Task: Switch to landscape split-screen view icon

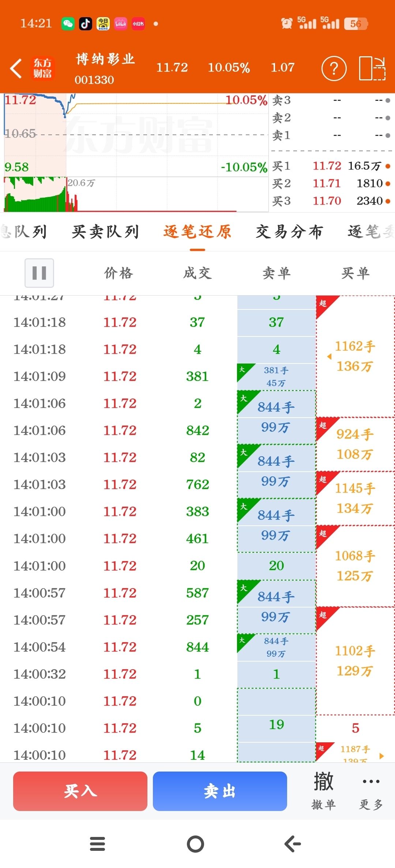Action: pyautogui.click(x=372, y=68)
